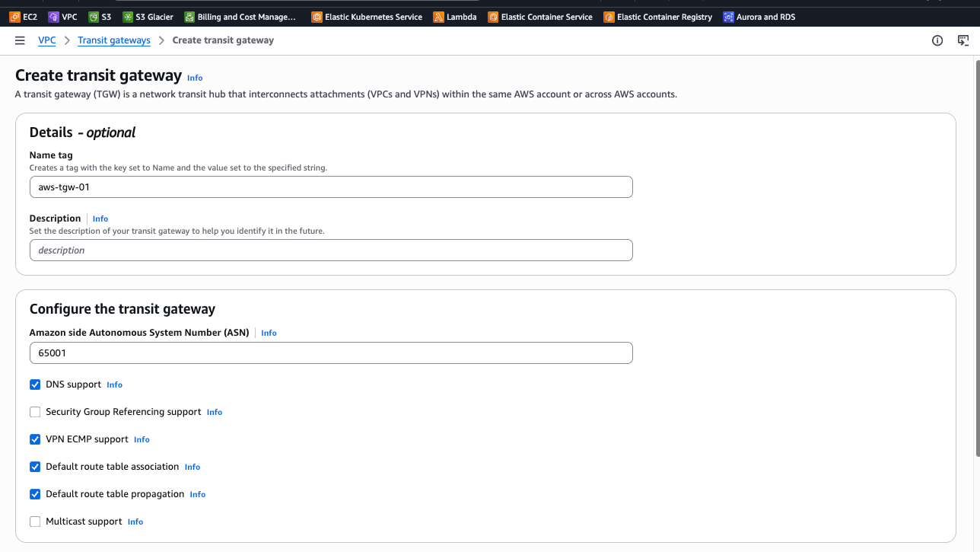Open the hamburger navigation menu
Image resolution: width=980 pixels, height=552 pixels.
pyautogui.click(x=20, y=40)
